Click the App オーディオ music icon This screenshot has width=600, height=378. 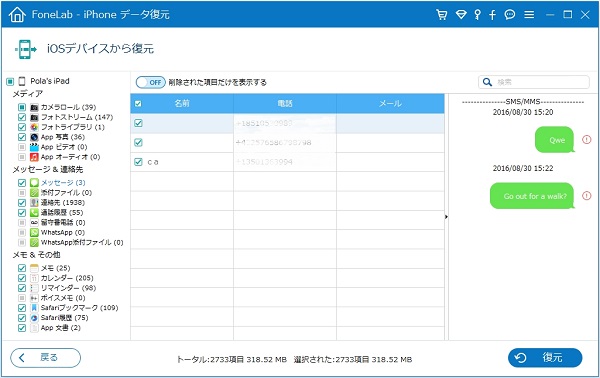point(34,157)
